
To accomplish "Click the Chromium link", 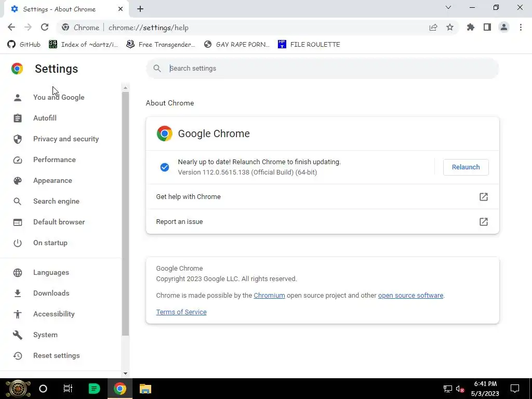I will point(269,296).
